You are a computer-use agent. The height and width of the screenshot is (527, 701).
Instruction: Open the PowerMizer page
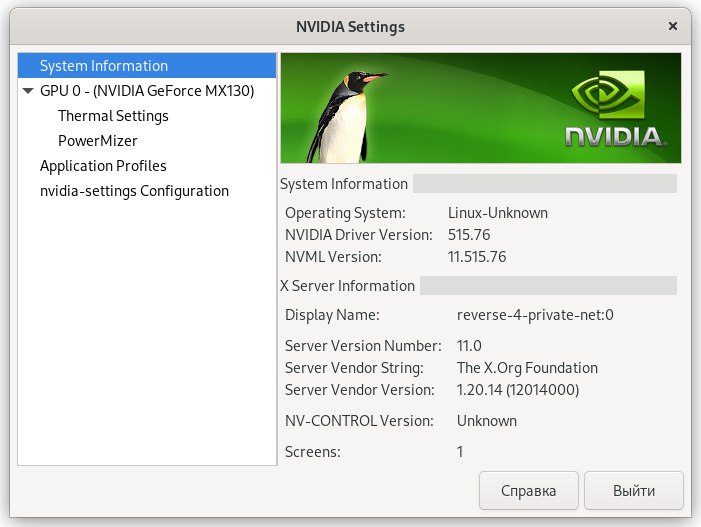point(97,141)
